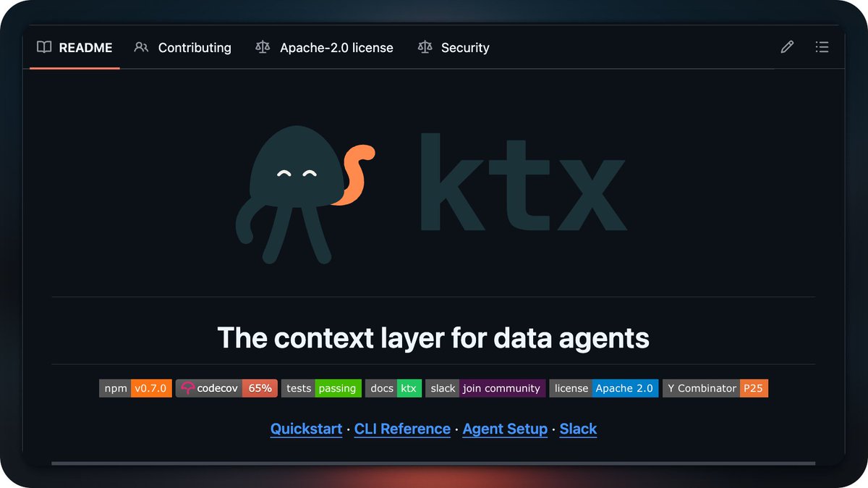Image resolution: width=868 pixels, height=488 pixels.
Task: Open the README tab
Action: (75, 48)
